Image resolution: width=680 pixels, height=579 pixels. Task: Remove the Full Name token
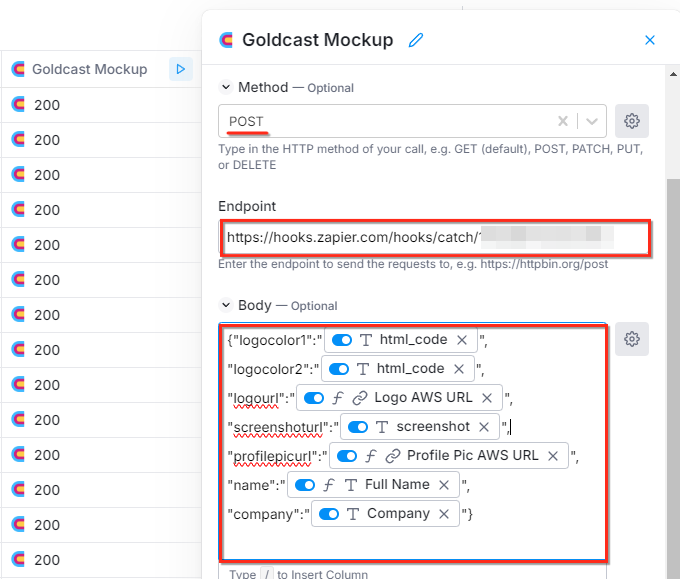point(444,485)
